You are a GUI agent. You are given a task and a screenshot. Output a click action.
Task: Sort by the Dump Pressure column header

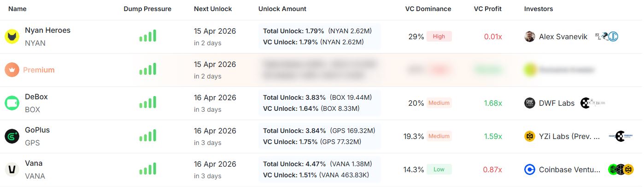coord(147,9)
